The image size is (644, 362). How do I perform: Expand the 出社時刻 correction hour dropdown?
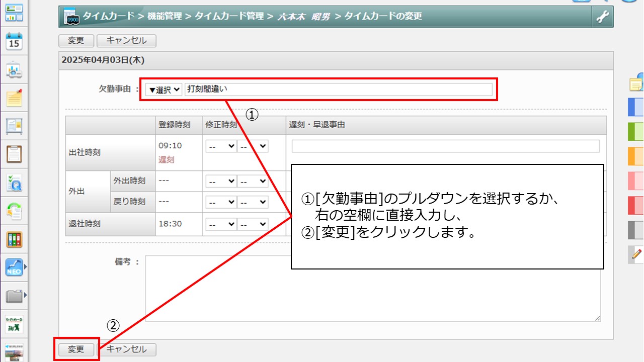coord(221,146)
